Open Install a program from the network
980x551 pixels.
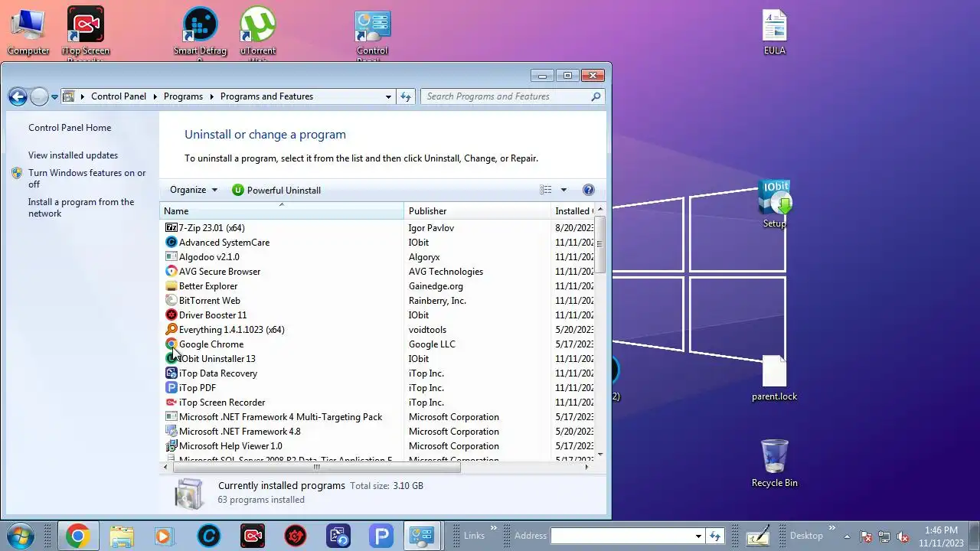[81, 208]
